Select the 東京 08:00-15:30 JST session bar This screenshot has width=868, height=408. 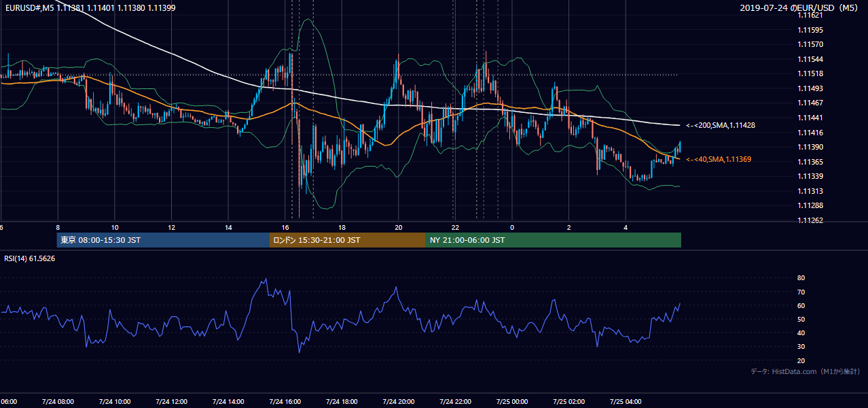[163, 240]
